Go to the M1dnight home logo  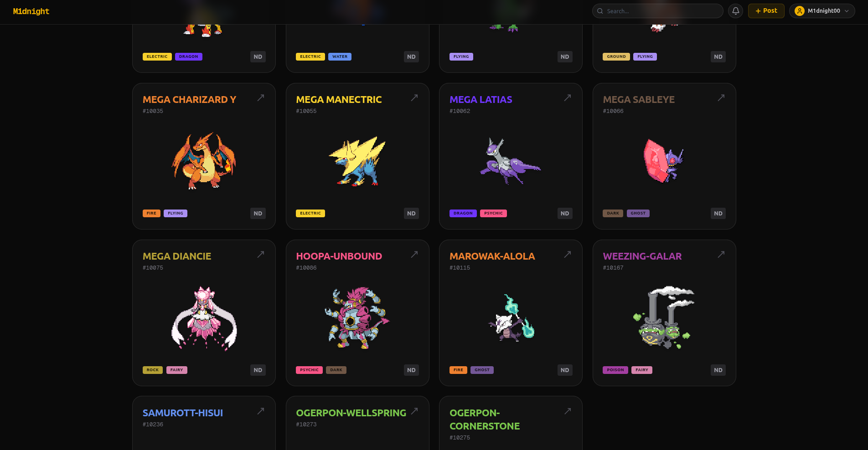point(31,11)
